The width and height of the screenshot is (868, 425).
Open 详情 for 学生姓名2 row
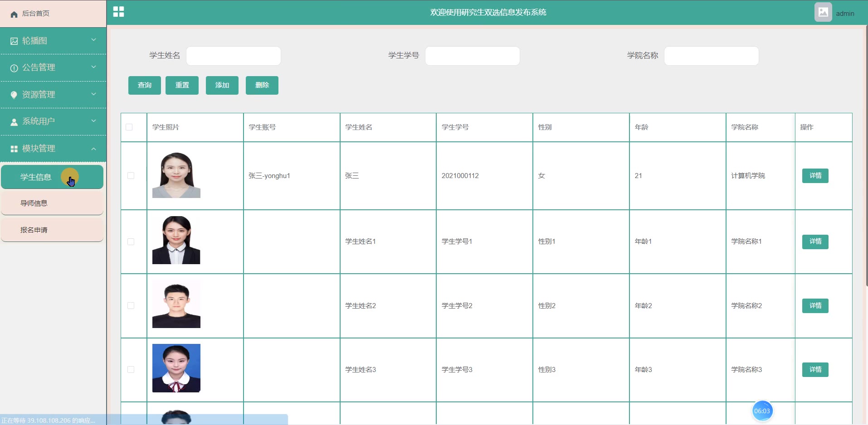[815, 306]
